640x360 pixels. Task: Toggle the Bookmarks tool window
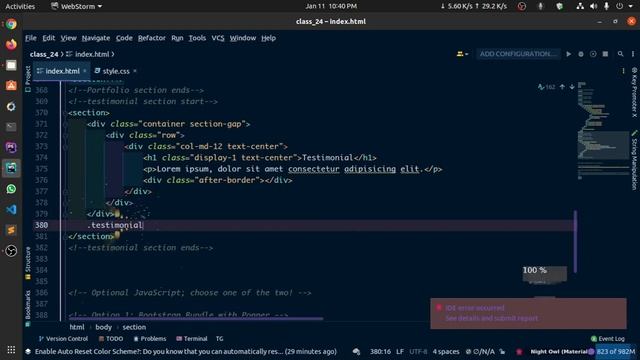tap(28, 309)
